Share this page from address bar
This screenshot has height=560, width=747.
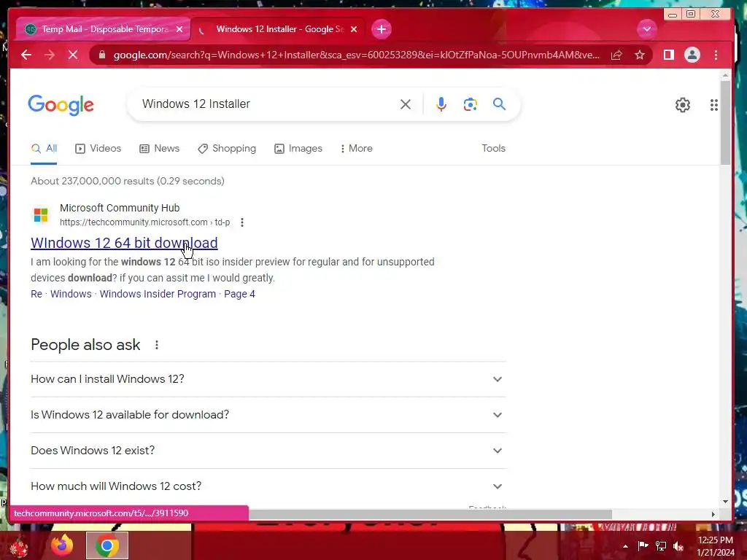[x=616, y=55]
